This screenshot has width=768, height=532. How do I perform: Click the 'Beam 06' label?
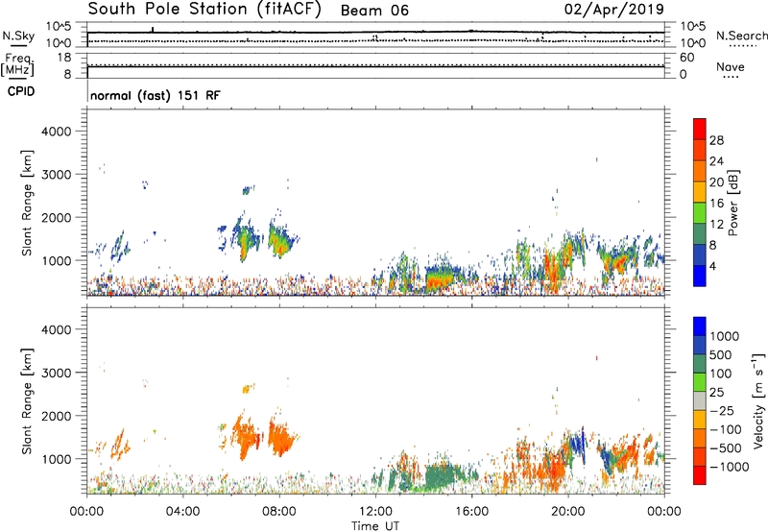point(374,11)
